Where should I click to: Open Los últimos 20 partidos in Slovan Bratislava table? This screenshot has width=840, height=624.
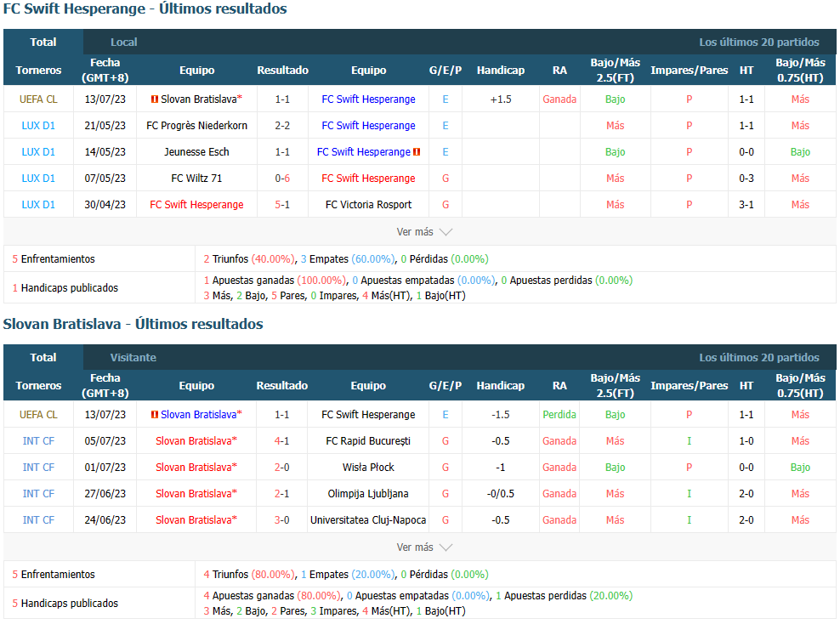(758, 357)
